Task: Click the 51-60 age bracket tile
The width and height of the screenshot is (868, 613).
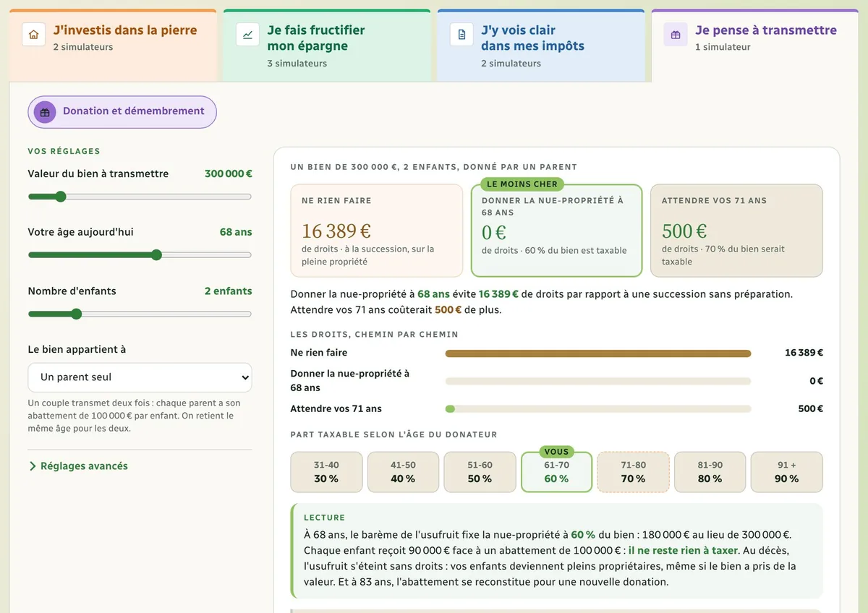Action: [x=480, y=472]
